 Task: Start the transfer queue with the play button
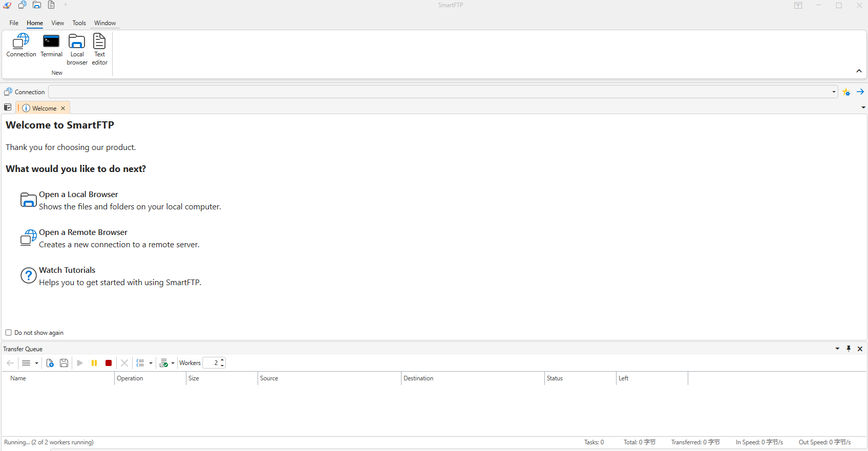pyautogui.click(x=80, y=363)
